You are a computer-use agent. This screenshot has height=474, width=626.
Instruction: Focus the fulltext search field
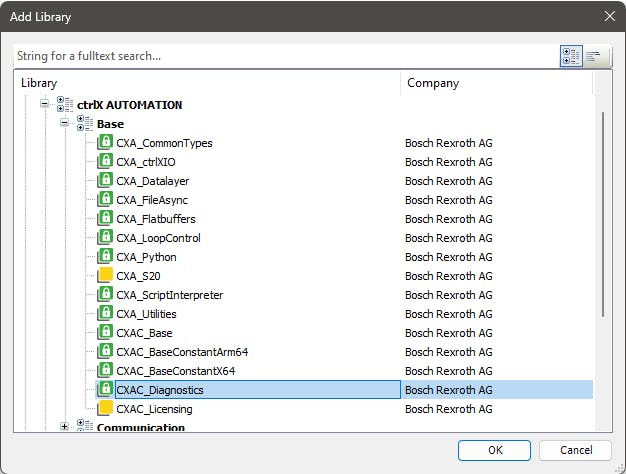[x=285, y=56]
